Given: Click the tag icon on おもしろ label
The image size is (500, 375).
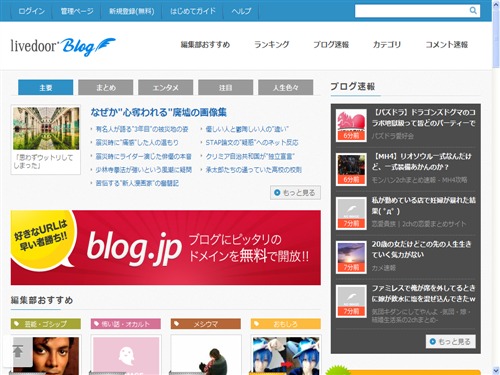Looking at the screenshot, I should pos(256,324).
